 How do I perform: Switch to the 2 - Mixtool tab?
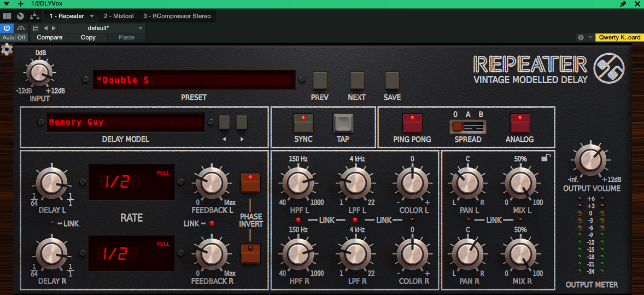pyautogui.click(x=119, y=16)
